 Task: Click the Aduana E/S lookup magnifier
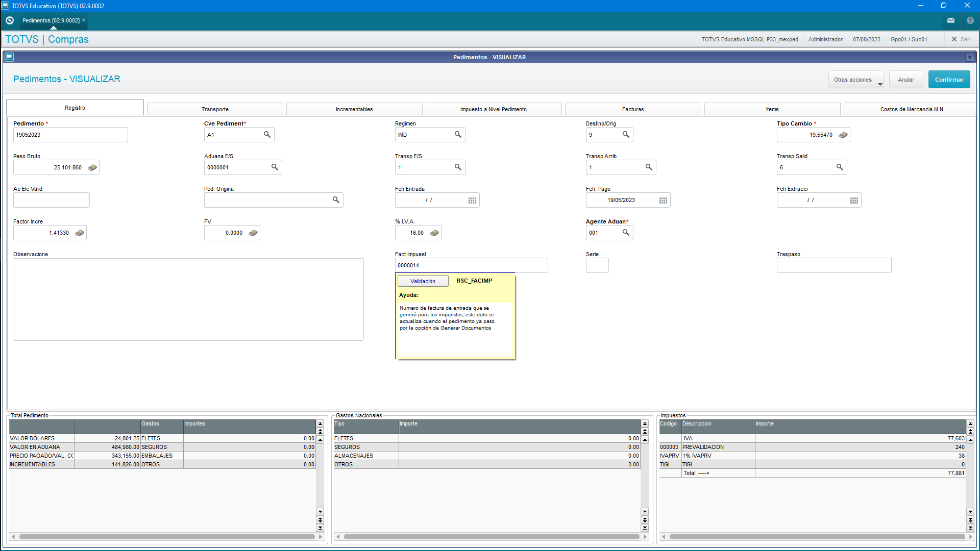[x=275, y=167]
